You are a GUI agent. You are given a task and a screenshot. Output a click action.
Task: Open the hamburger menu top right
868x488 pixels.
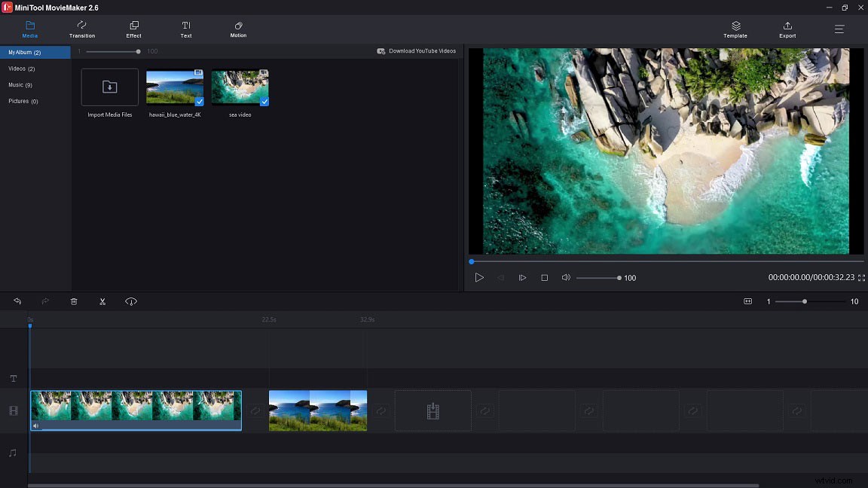click(839, 29)
